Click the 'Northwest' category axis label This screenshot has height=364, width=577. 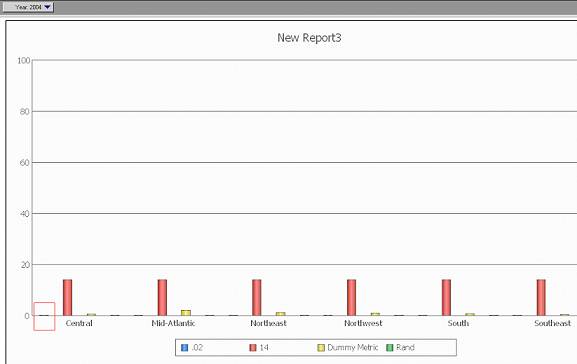[x=363, y=323]
